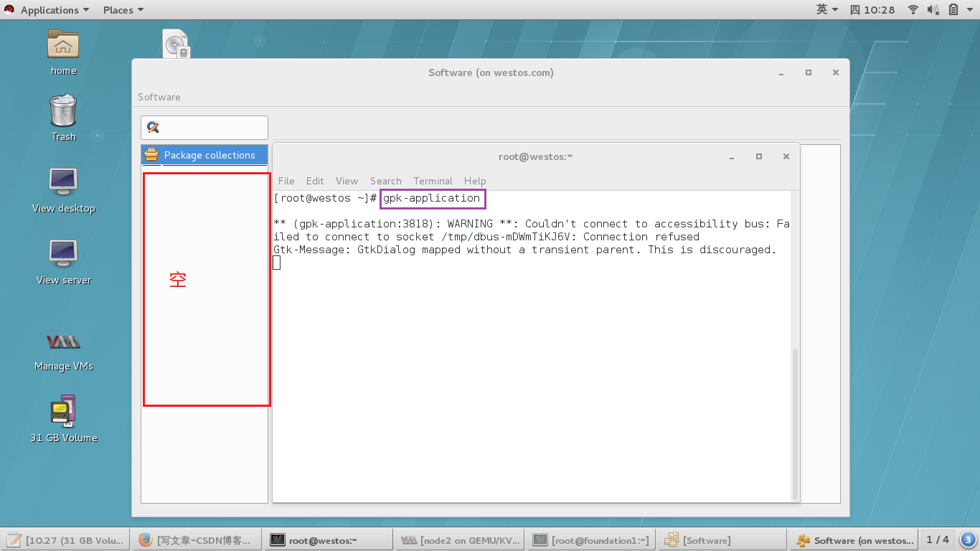Viewport: 980px width, 551px height.
Task: Select Package collections in the sidebar
Action: pos(204,155)
